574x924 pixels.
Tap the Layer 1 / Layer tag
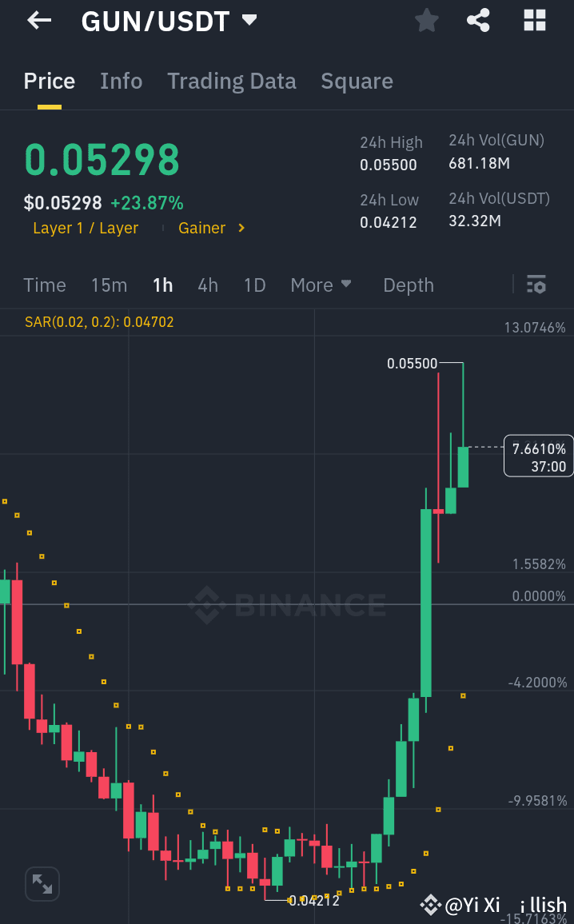point(86,228)
